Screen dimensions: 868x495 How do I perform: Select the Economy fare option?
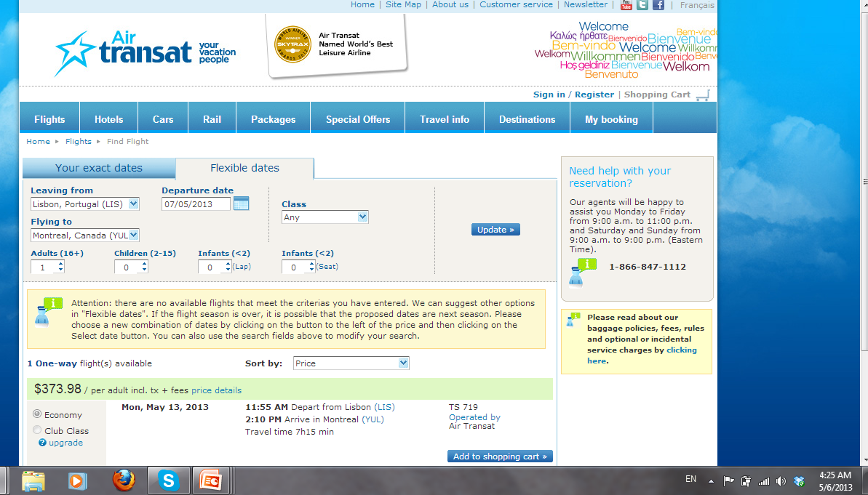click(x=37, y=414)
